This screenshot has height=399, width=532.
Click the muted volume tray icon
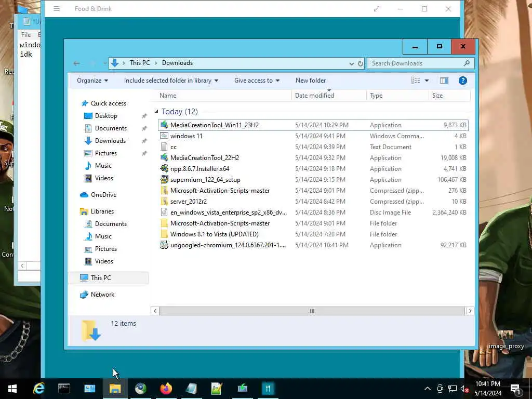(x=464, y=389)
